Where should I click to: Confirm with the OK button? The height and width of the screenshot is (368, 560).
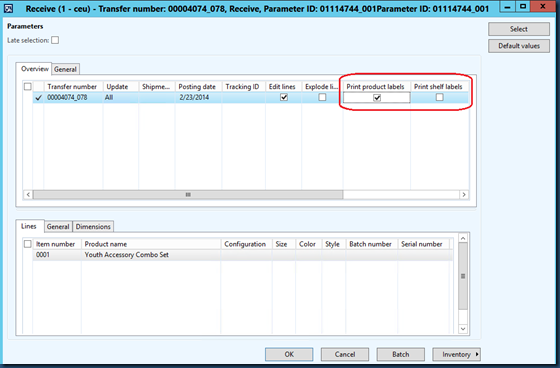[x=289, y=354]
